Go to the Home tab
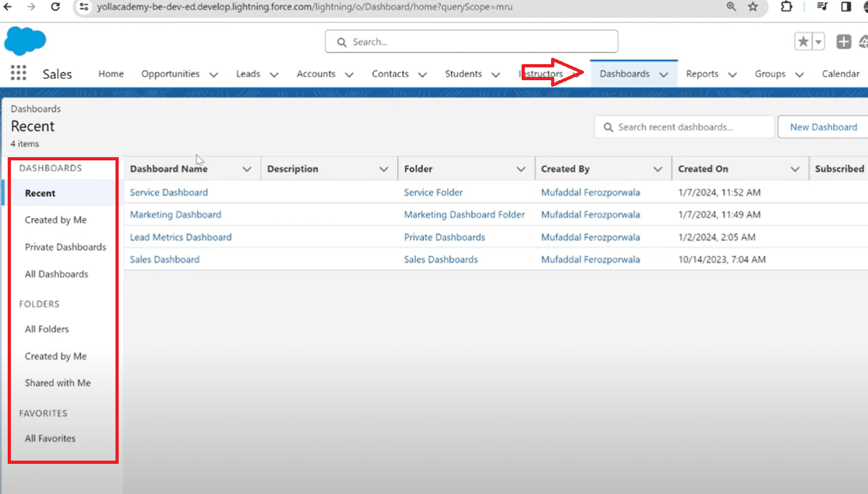Viewport: 868px width, 494px height. [x=111, y=74]
